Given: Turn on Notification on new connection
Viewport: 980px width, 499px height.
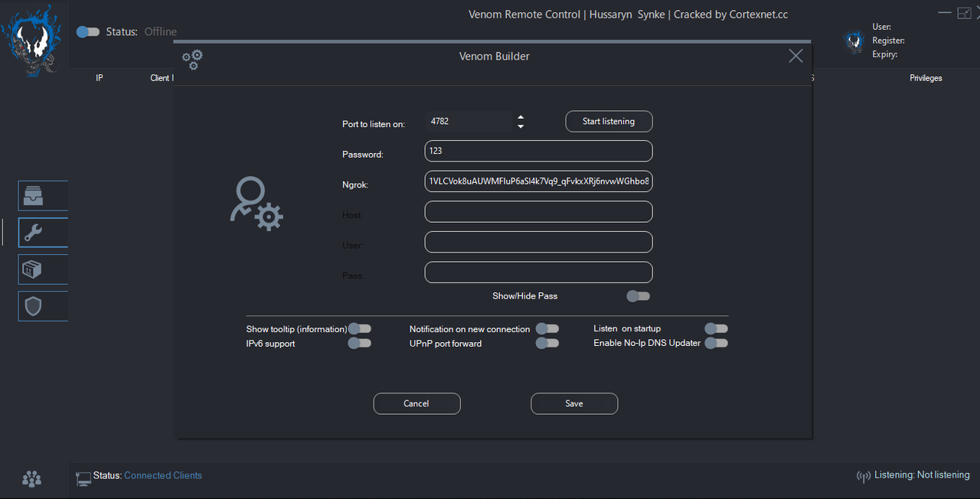Looking at the screenshot, I should click(547, 329).
